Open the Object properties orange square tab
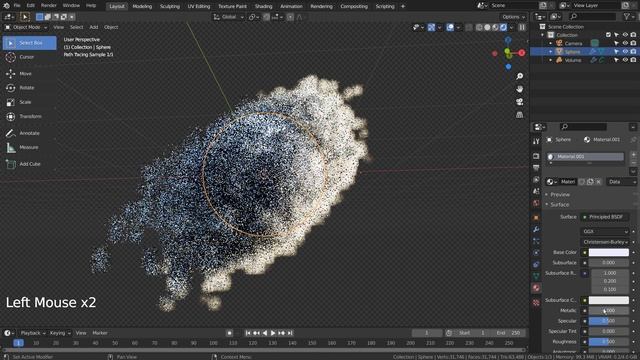The image size is (640, 360). point(536,218)
